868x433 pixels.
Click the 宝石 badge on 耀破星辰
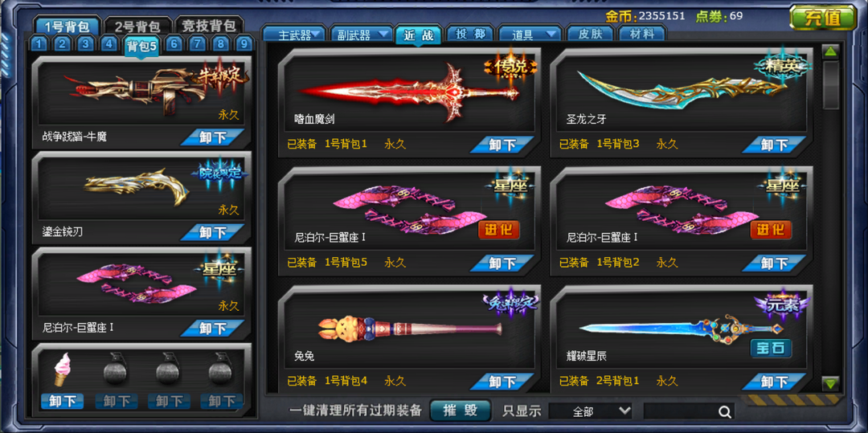tap(771, 349)
